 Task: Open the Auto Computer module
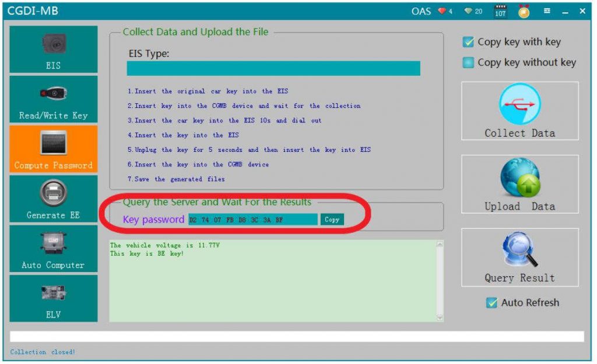tap(53, 249)
